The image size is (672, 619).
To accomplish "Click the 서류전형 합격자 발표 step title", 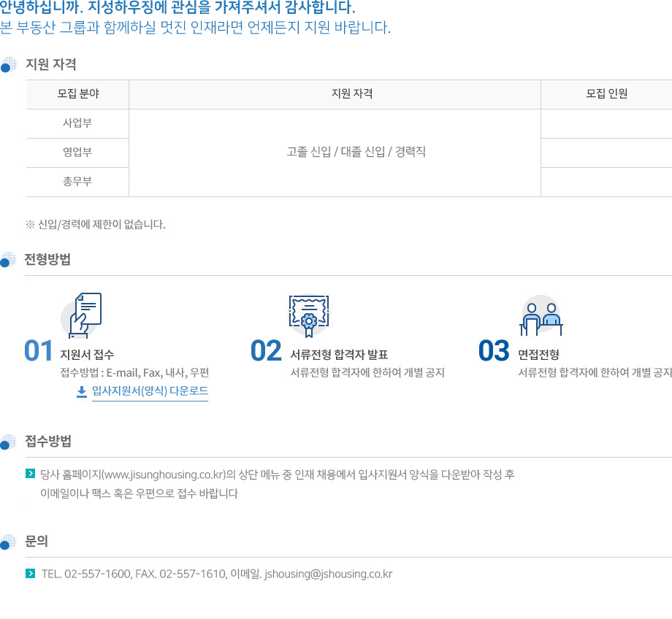I will click(x=339, y=354).
